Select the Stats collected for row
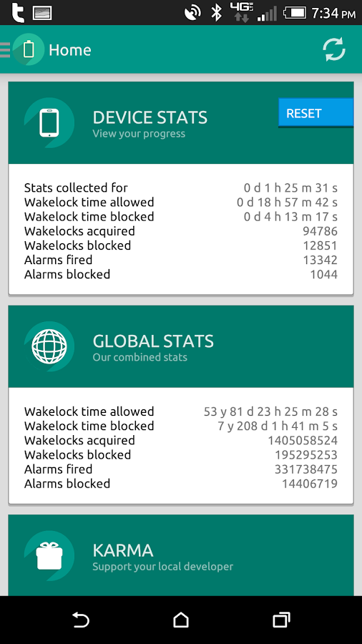The width and height of the screenshot is (362, 644). coord(180,188)
